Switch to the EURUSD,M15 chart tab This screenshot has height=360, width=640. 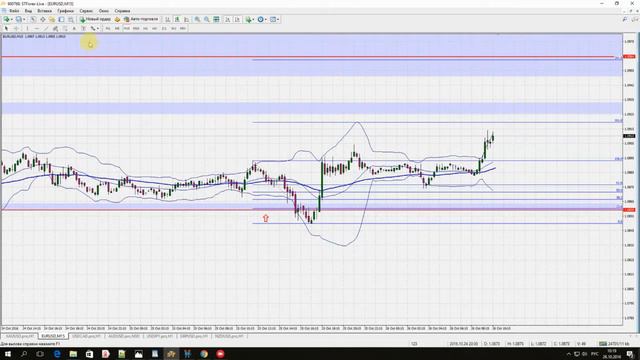coord(53,336)
